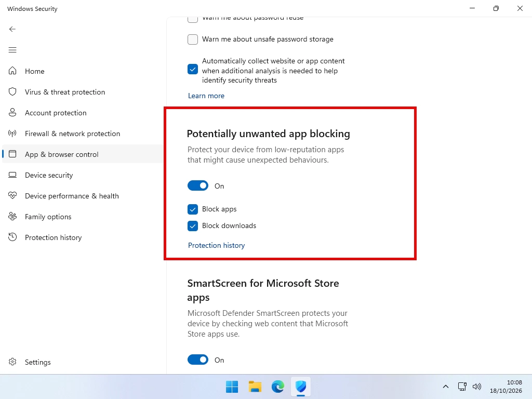532x399 pixels.
Task: Show hidden tray icons chevron
Action: pyautogui.click(x=446, y=387)
